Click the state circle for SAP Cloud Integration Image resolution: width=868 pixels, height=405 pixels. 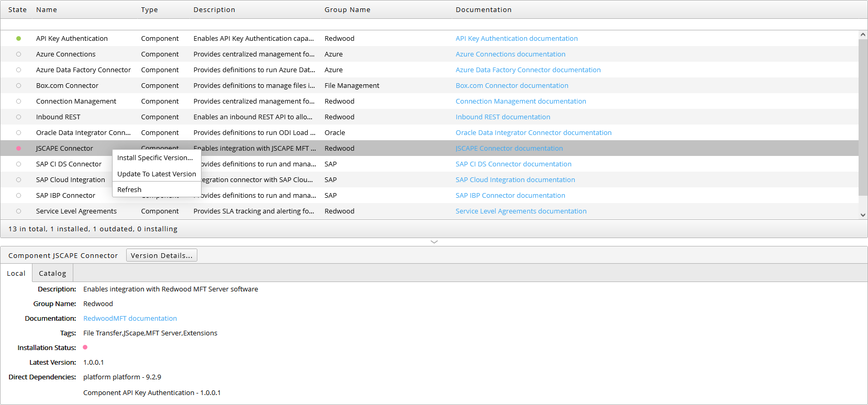pos(18,179)
